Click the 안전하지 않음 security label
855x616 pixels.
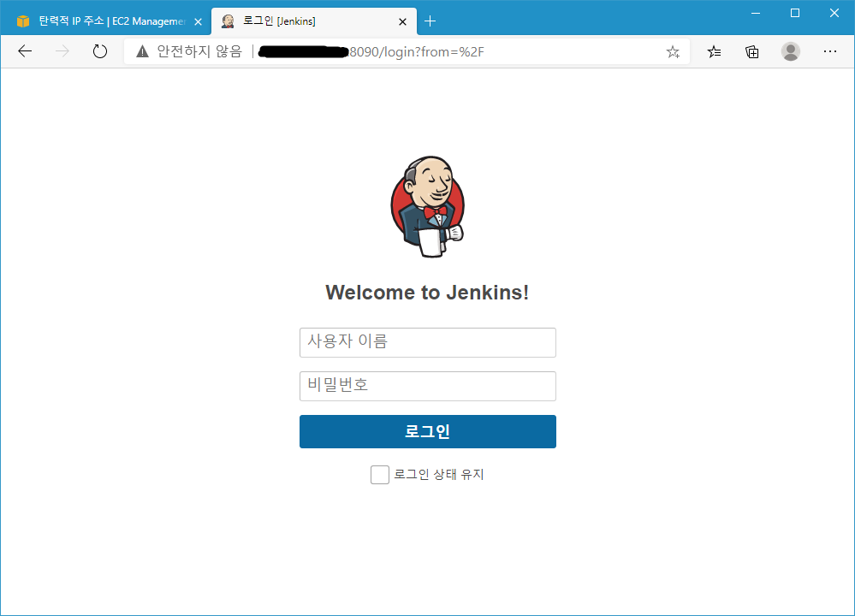tap(199, 51)
